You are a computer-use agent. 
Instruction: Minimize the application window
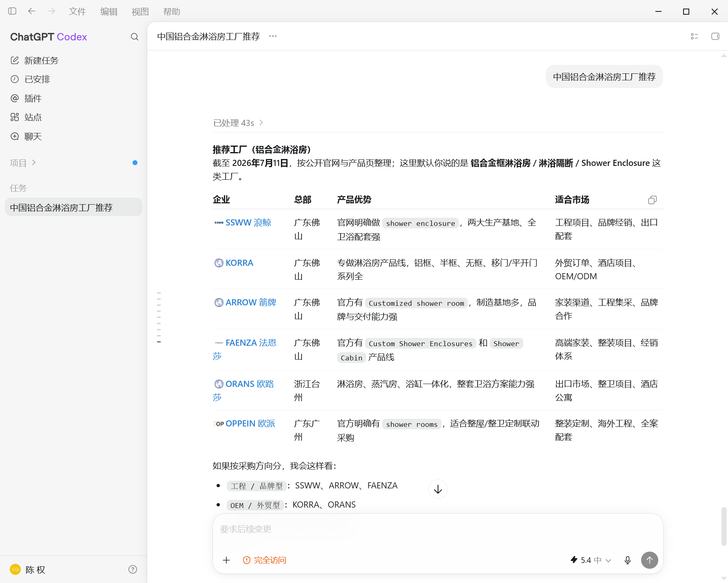(658, 11)
